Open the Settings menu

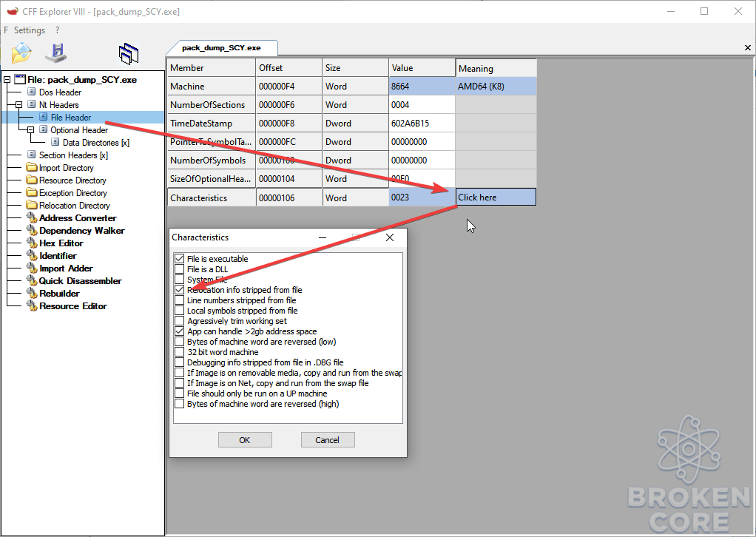pyautogui.click(x=30, y=30)
